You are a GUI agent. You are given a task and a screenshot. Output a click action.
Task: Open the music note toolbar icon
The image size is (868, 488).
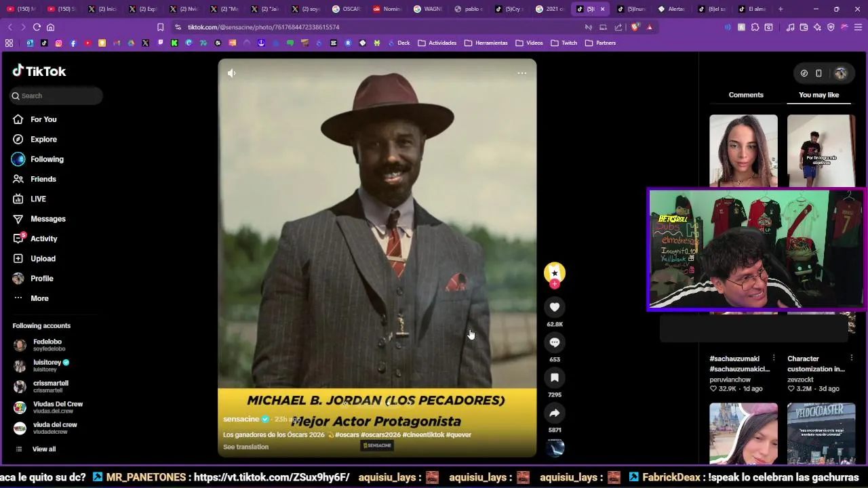[x=790, y=27]
